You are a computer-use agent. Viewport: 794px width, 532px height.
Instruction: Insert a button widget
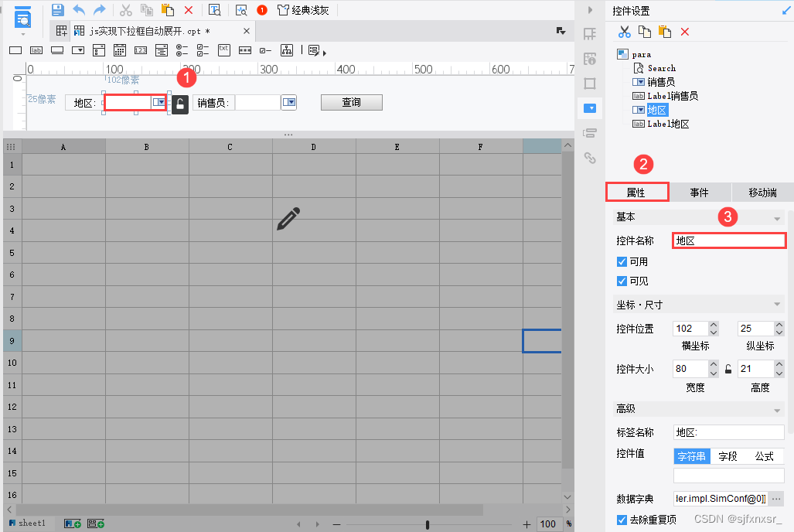(57, 50)
